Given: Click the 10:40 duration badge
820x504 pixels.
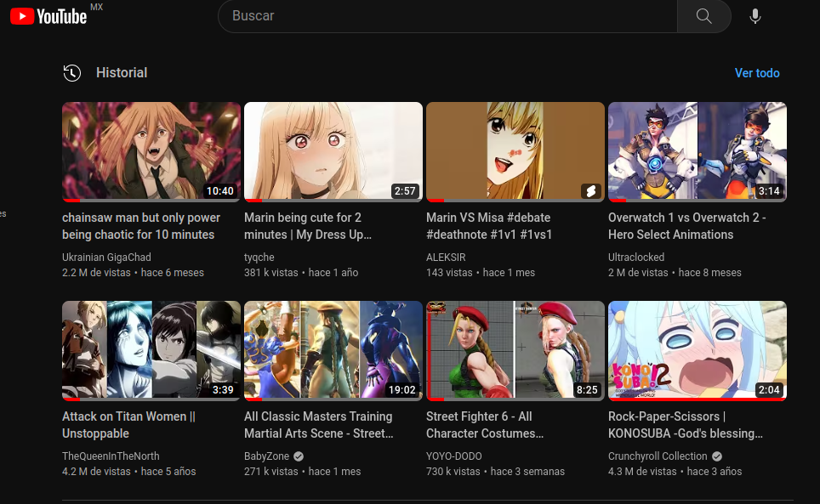Looking at the screenshot, I should pyautogui.click(x=220, y=191).
